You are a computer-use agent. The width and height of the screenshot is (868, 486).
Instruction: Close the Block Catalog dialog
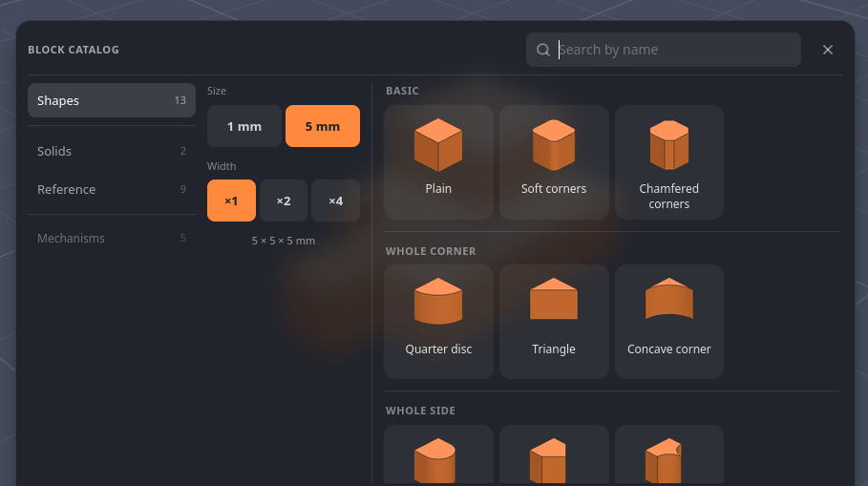(828, 50)
